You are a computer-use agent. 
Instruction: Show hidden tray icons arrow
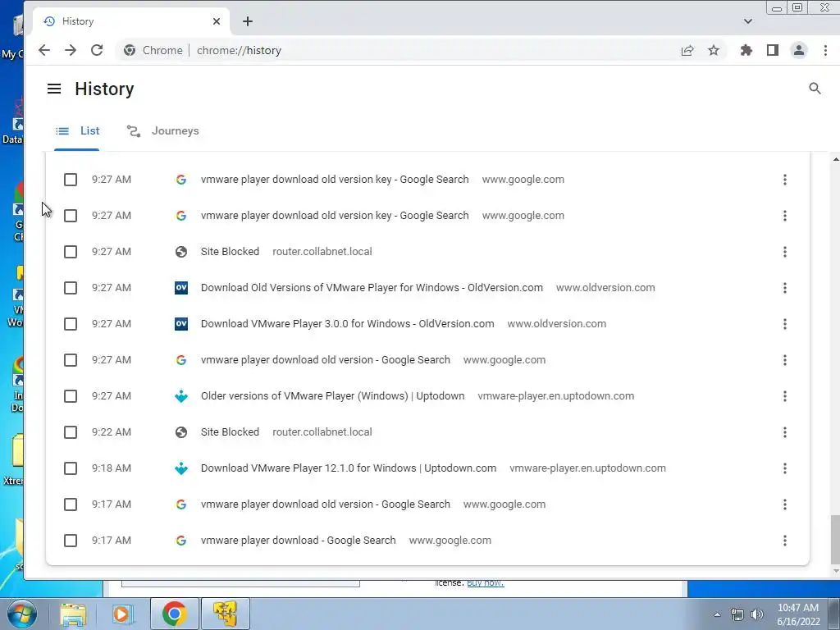tap(717, 614)
